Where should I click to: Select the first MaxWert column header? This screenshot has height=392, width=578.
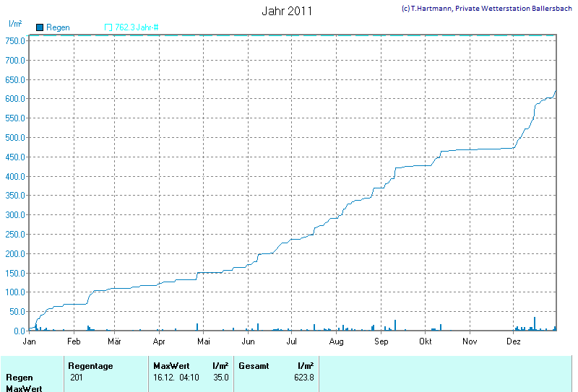pyautogui.click(x=171, y=366)
